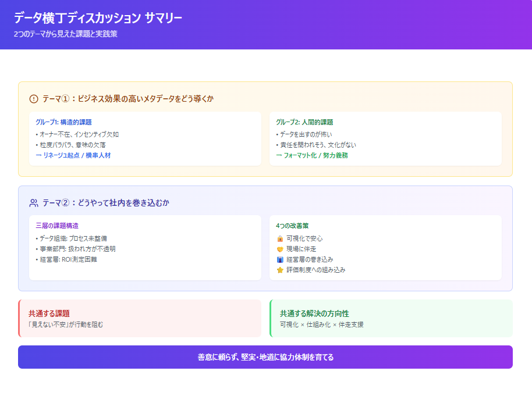Click the リネージュ起点 / 横串人材 blue text

click(x=73, y=155)
